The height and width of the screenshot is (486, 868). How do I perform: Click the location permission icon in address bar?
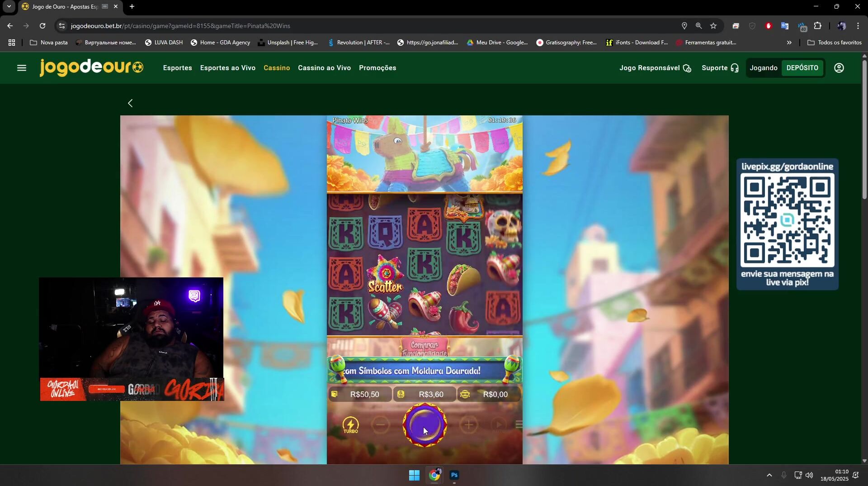[x=684, y=26]
